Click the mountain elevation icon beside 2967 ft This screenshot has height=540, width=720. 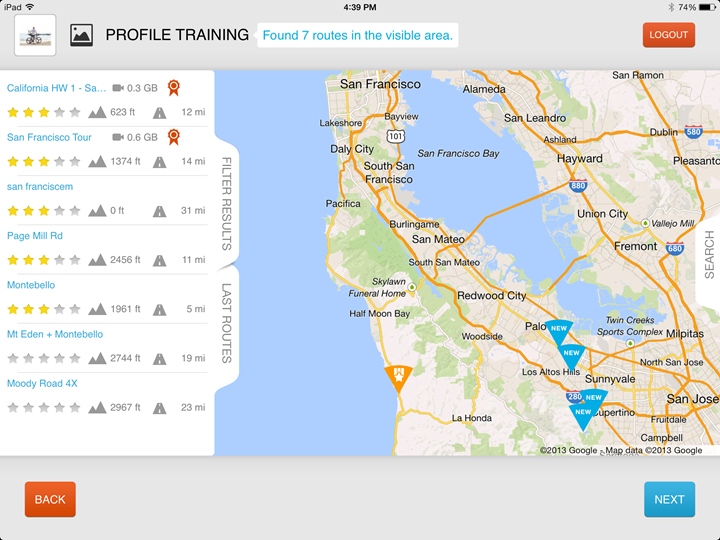click(97, 407)
